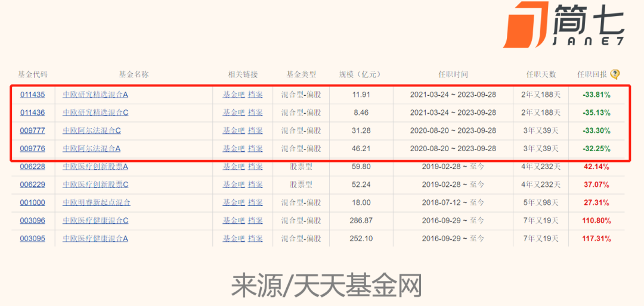Open 中欧医疗健康混合A fund page

tap(95, 239)
